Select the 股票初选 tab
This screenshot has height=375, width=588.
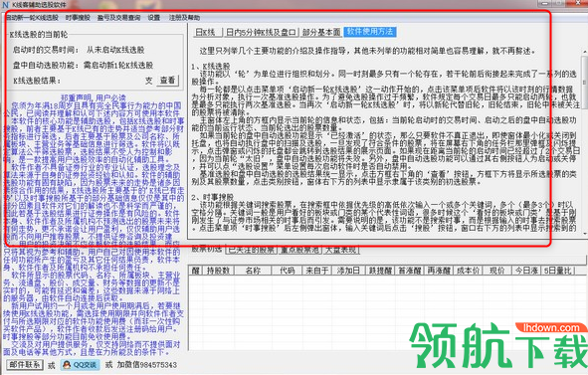click(207, 249)
